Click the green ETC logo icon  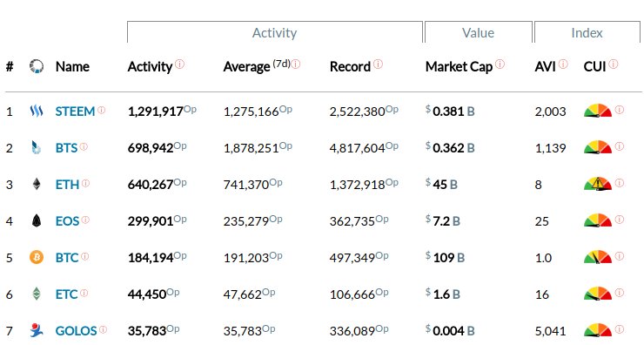click(x=37, y=294)
